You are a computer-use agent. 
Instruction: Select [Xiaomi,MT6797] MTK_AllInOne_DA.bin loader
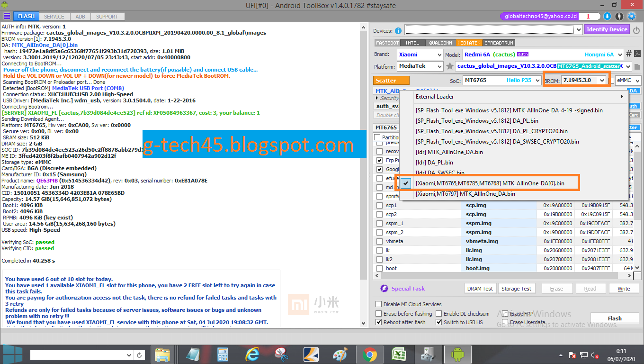click(x=520, y=194)
